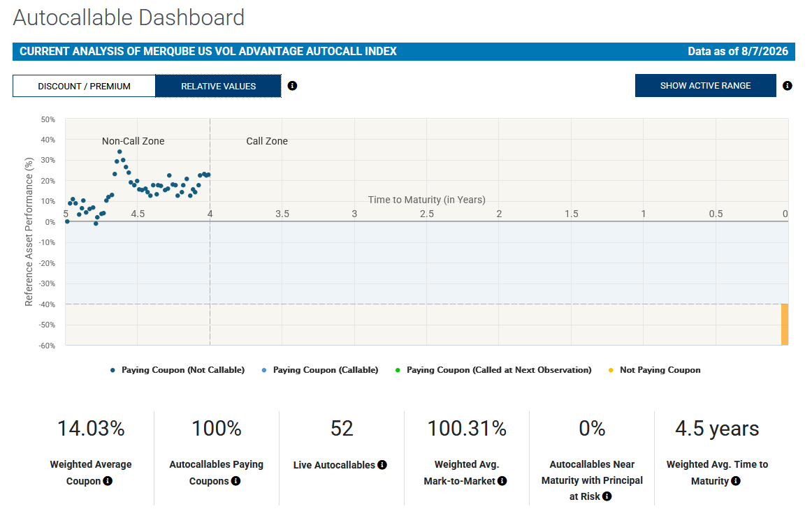Screen dimensions: 812x532
Task: Click the Current Analysis of MerQube banner title
Action: pyautogui.click(x=208, y=51)
